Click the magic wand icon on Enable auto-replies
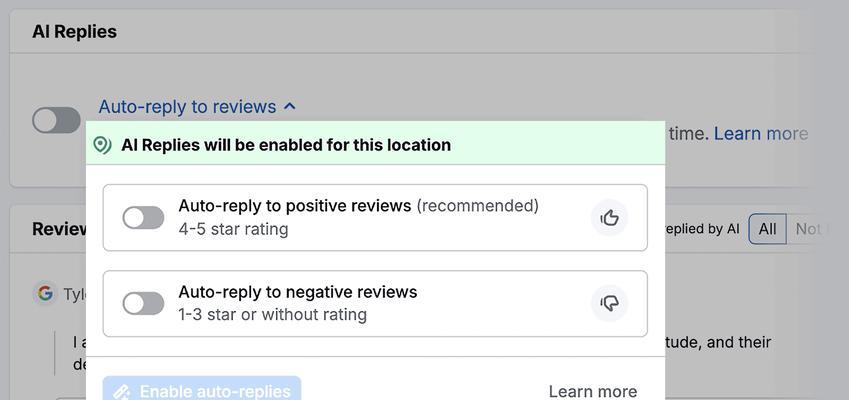Viewport: 849px width, 400px height. 123,391
